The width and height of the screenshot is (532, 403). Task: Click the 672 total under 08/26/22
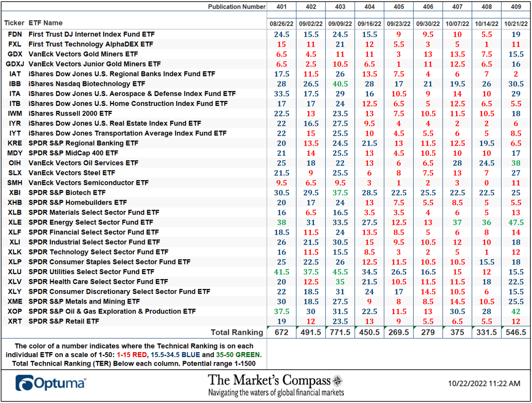[281, 333]
